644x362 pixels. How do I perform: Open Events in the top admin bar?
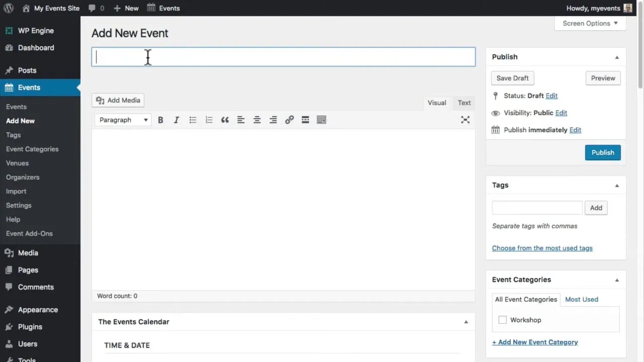pos(163,8)
